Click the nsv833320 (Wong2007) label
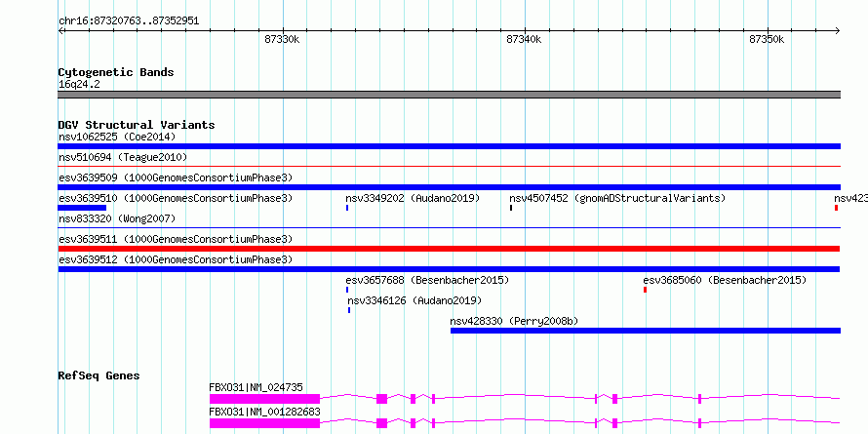This screenshot has width=868, height=434. 117,218
